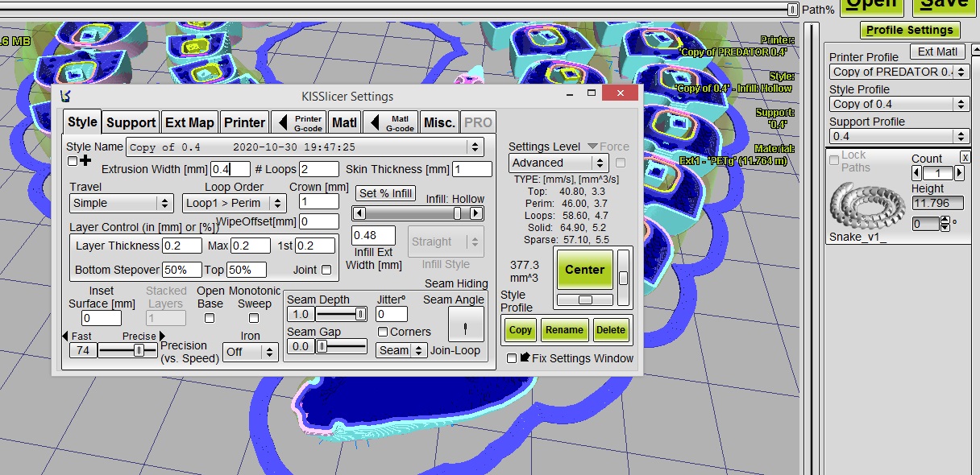Screen dimensions: 980x475
Task: Open the Printer Profile dropdown
Action: click(899, 72)
